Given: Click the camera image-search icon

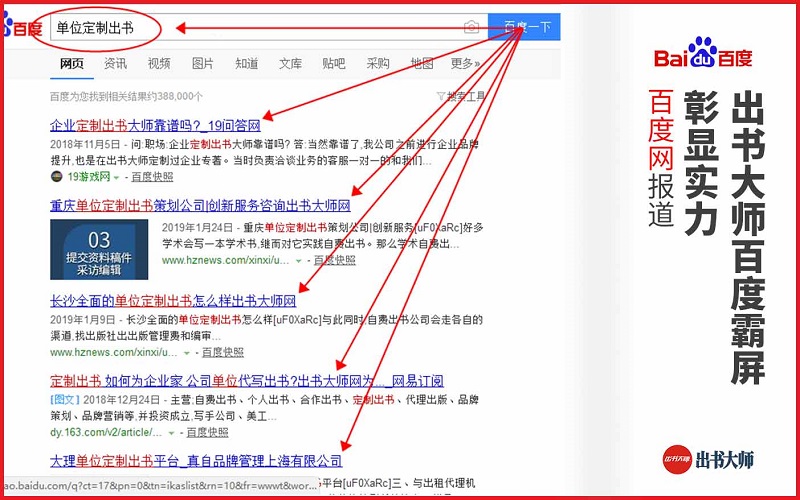Looking at the screenshot, I should pos(472,28).
